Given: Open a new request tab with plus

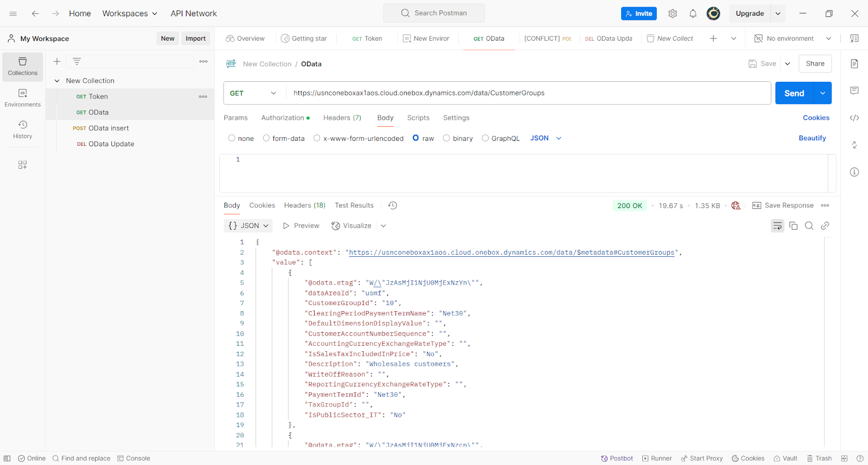Looking at the screenshot, I should coord(713,38).
